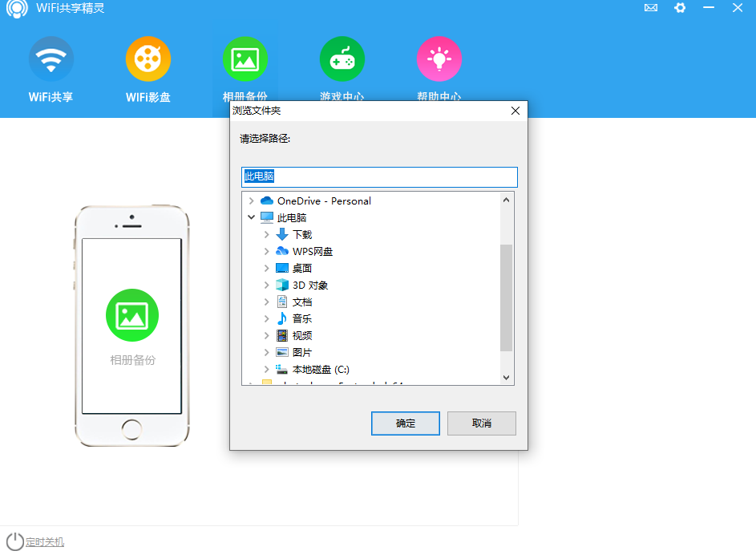This screenshot has height=555, width=756.
Task: Click the path input showing 此电脑
Action: point(378,176)
